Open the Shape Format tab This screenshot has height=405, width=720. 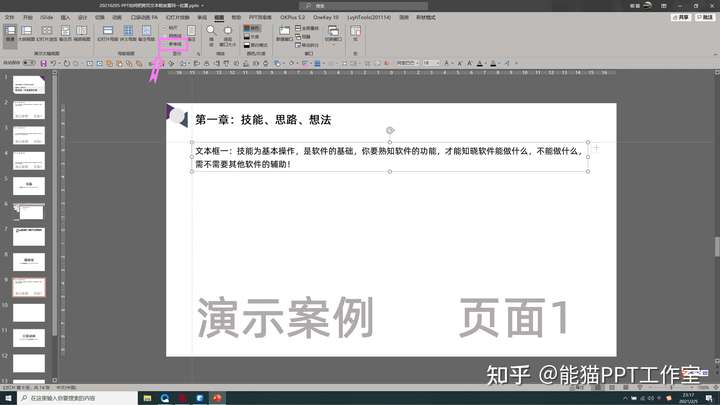[x=426, y=17]
